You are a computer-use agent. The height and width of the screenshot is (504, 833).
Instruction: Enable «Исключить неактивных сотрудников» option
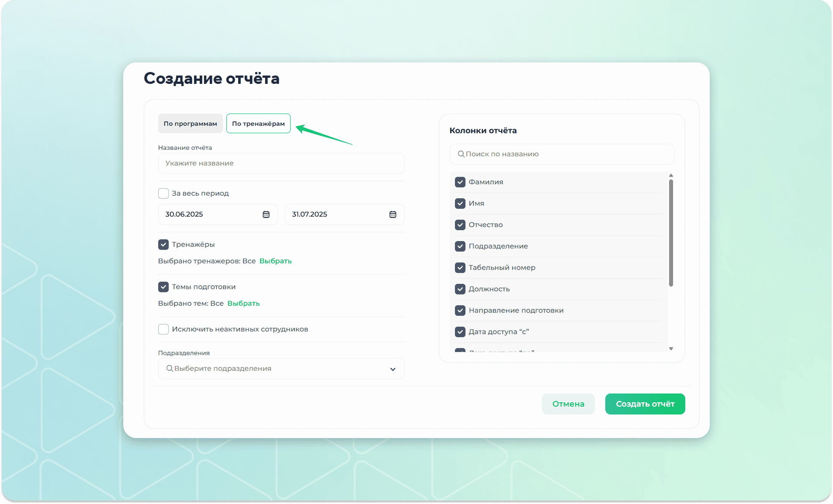(x=163, y=329)
